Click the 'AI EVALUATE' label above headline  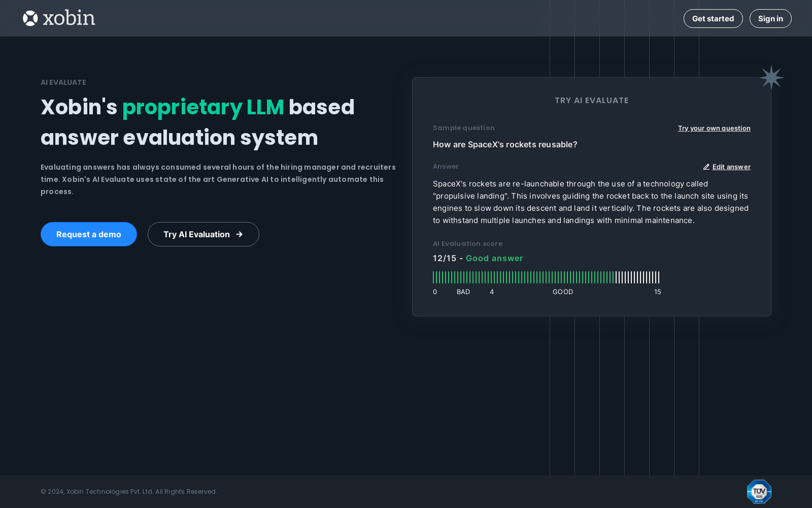(x=63, y=82)
